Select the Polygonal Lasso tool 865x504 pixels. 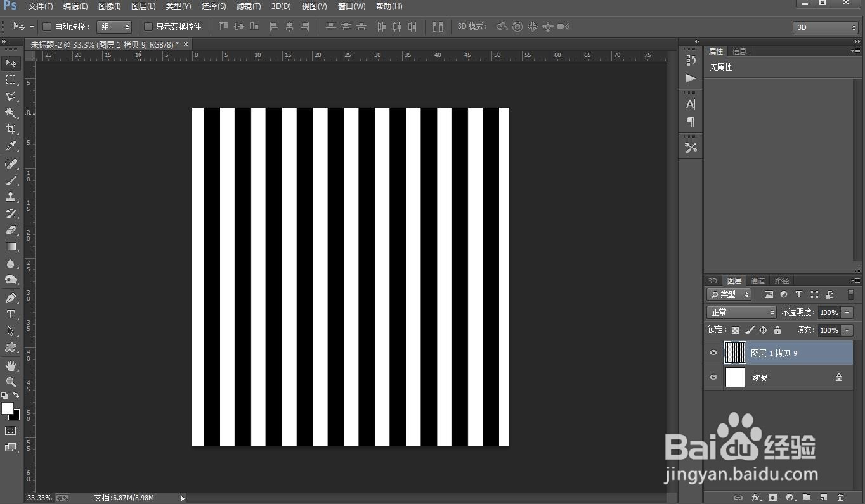pyautogui.click(x=11, y=96)
